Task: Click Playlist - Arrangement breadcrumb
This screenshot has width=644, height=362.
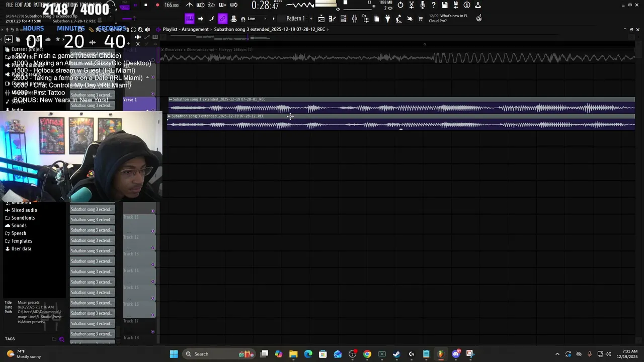Action: [x=186, y=29]
